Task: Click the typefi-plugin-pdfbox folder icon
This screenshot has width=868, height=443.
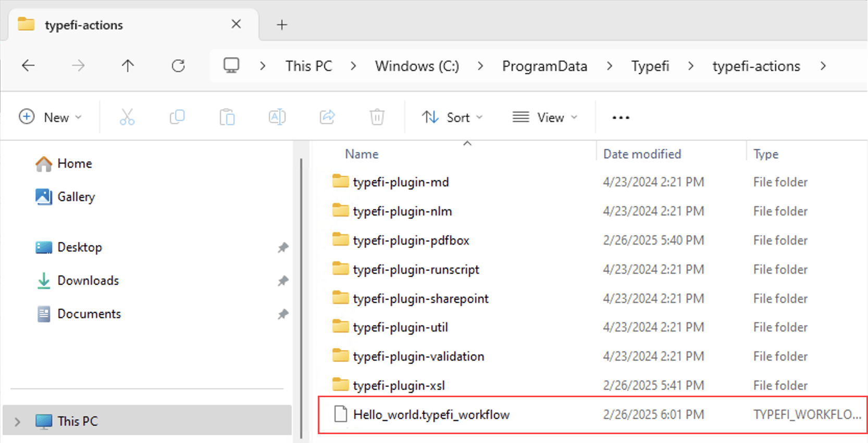Action: click(341, 239)
